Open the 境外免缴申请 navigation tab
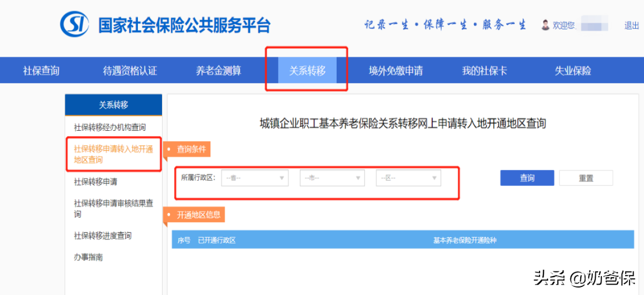This screenshot has width=644, height=295. (x=396, y=71)
